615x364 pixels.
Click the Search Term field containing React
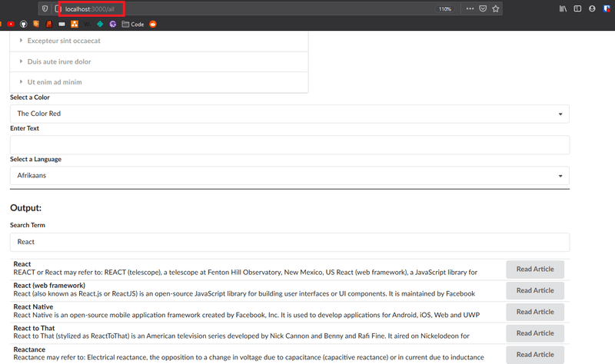click(x=290, y=242)
